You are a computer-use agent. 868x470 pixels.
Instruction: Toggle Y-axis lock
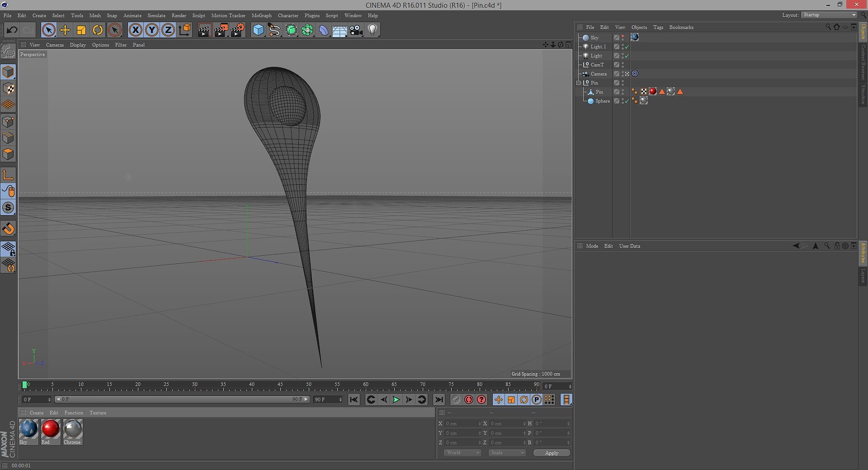152,30
